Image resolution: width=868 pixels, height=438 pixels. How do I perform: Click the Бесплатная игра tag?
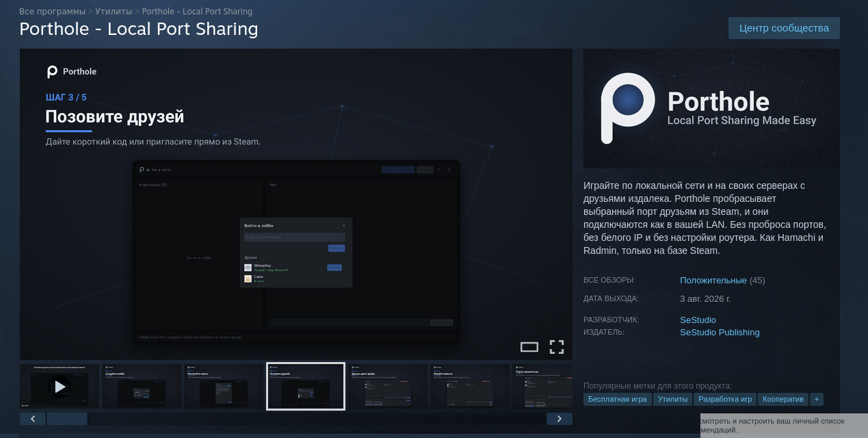tap(618, 399)
